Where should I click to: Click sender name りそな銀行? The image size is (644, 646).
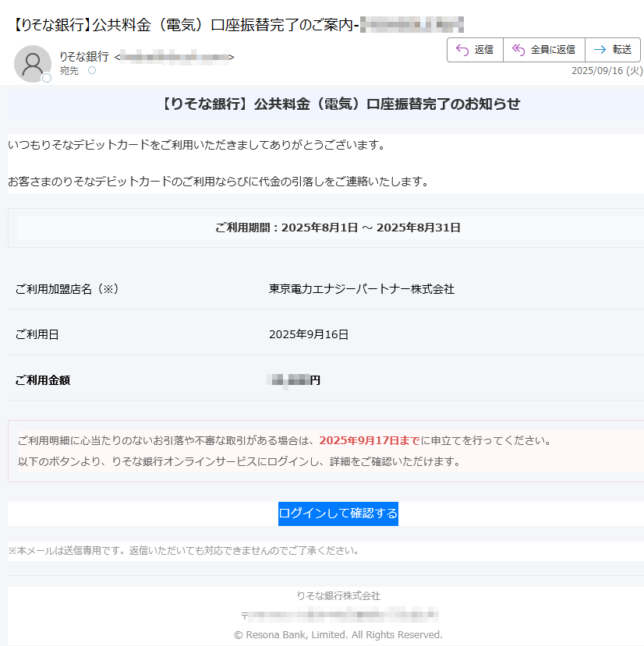pyautogui.click(x=84, y=56)
